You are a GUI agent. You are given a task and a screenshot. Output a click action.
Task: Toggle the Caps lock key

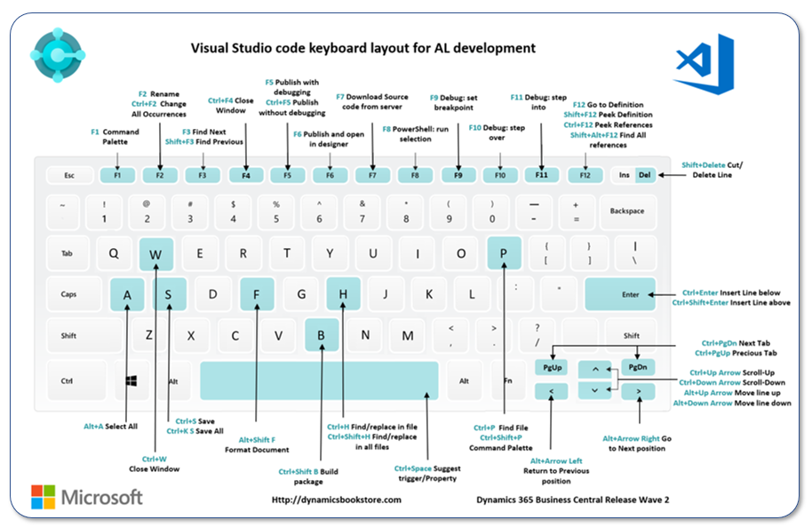coord(73,294)
